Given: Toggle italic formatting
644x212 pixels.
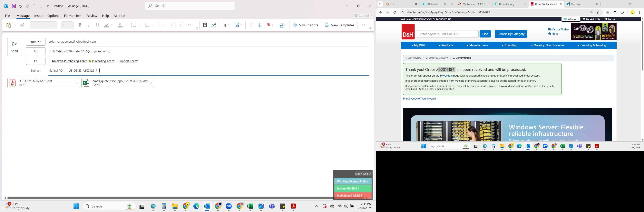Looking at the screenshot, I should click(89, 25).
